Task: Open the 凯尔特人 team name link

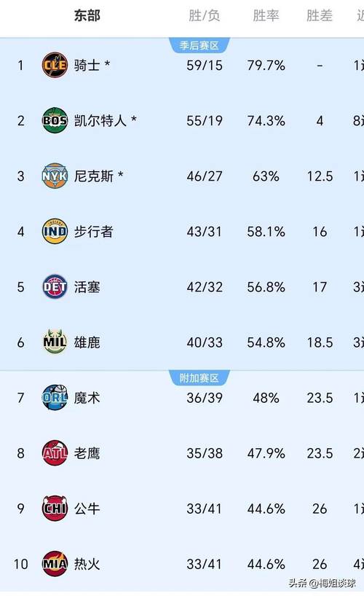Action: pos(100,121)
